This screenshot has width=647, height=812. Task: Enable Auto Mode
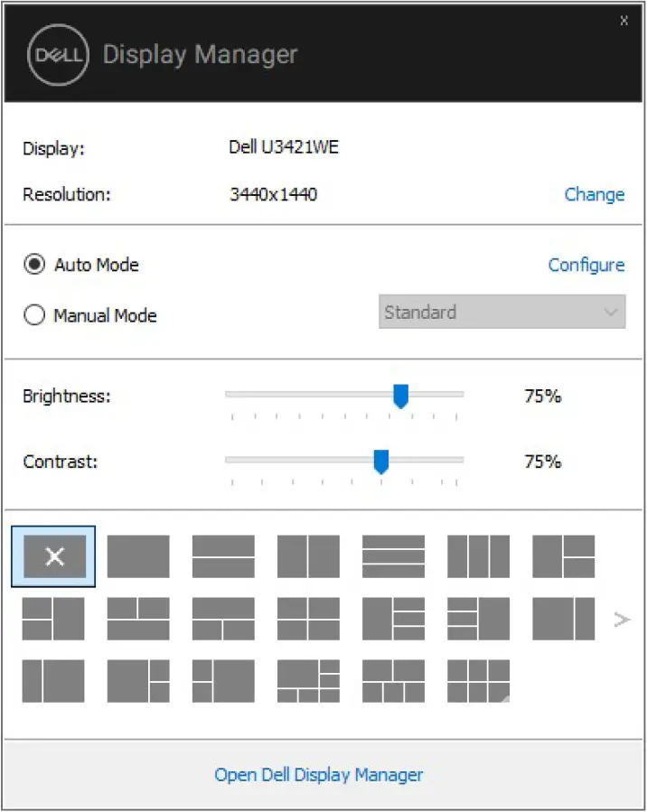click(34, 265)
